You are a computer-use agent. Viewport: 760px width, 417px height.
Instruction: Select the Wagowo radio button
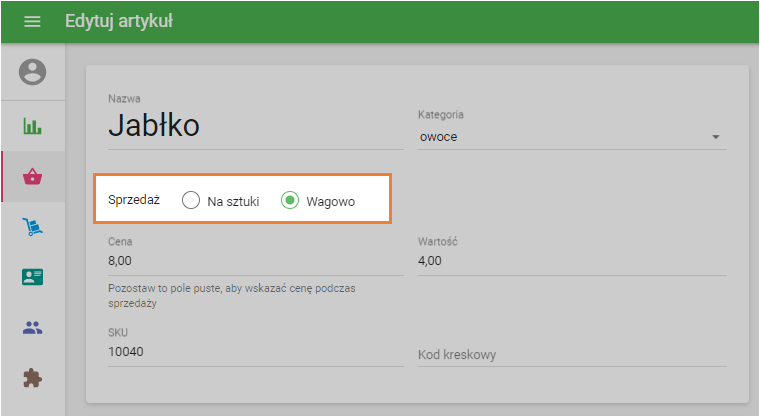(x=290, y=200)
